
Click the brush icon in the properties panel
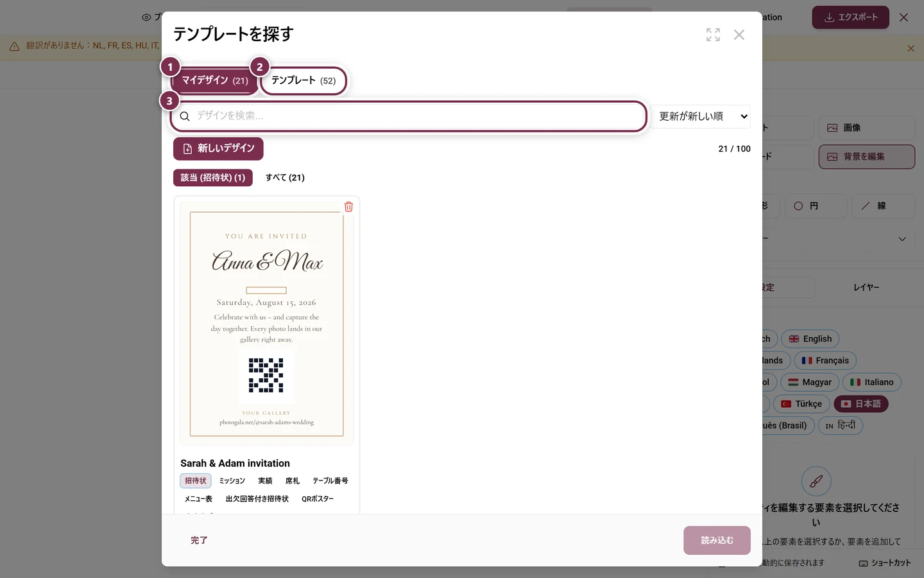[x=816, y=481]
